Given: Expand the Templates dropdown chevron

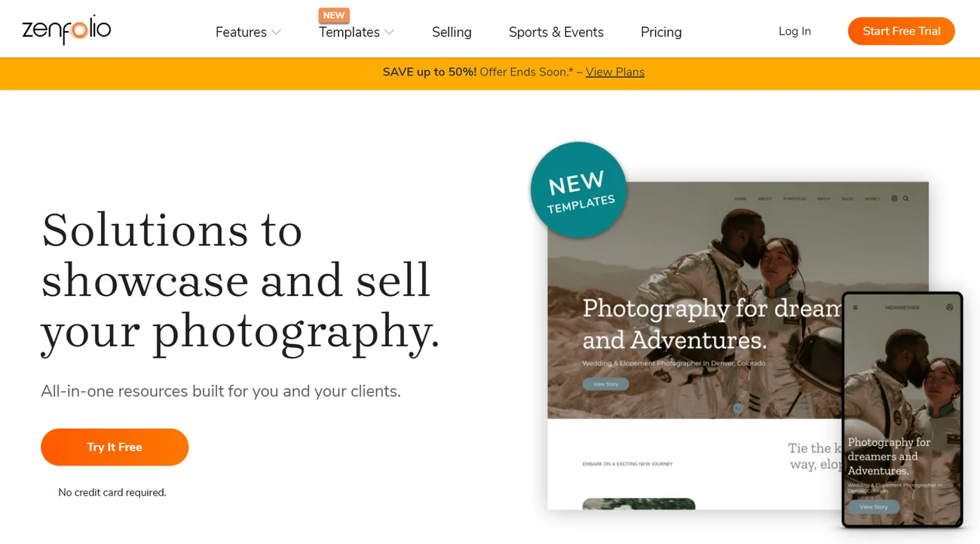Looking at the screenshot, I should coord(390,32).
